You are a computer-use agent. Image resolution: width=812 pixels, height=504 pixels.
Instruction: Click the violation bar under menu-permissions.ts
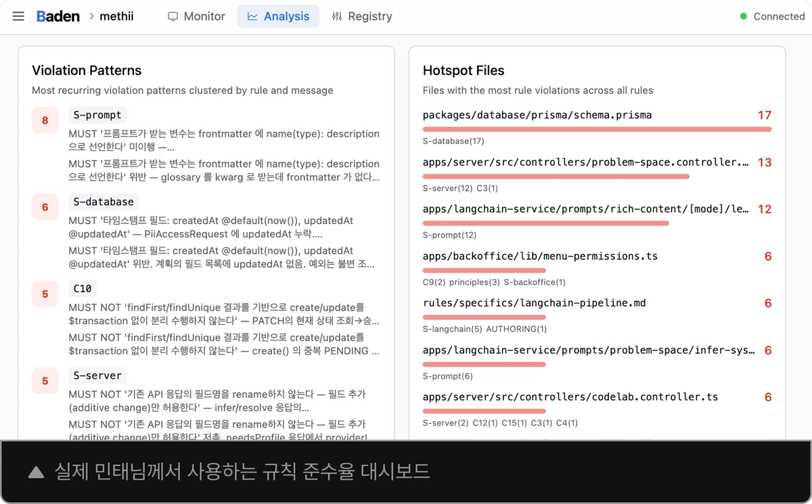pos(484,270)
